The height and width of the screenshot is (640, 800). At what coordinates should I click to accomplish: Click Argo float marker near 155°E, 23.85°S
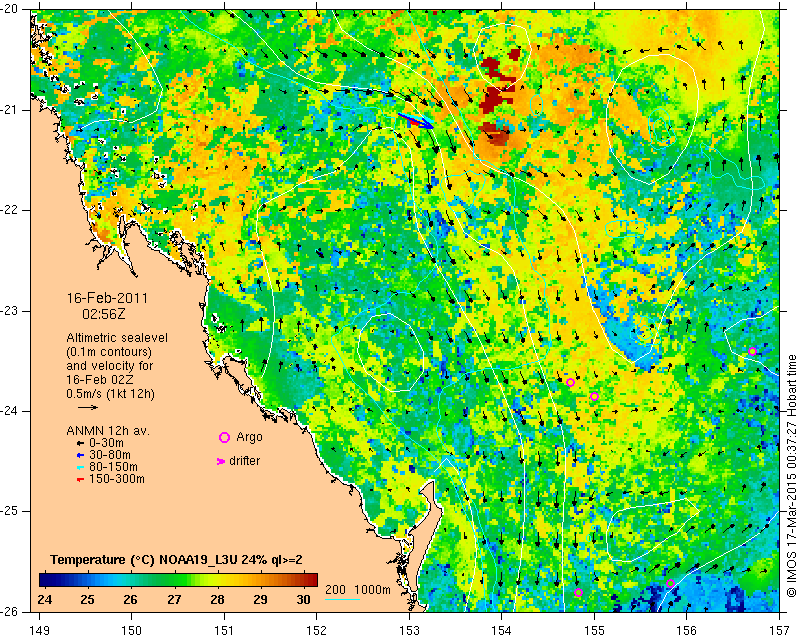coord(594,397)
